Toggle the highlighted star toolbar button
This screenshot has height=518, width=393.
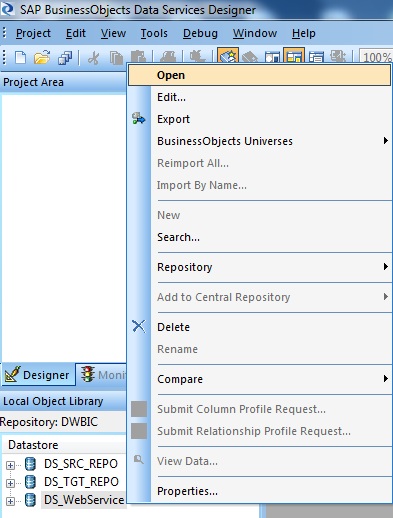(x=228, y=55)
